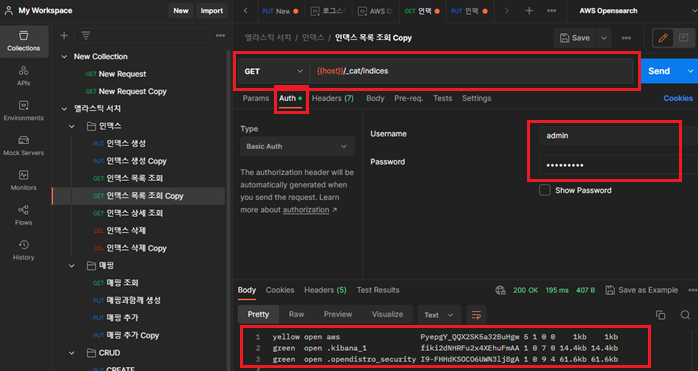The image size is (698, 371).
Task: Open the 인덱스 상세 조회 request
Action: click(138, 213)
